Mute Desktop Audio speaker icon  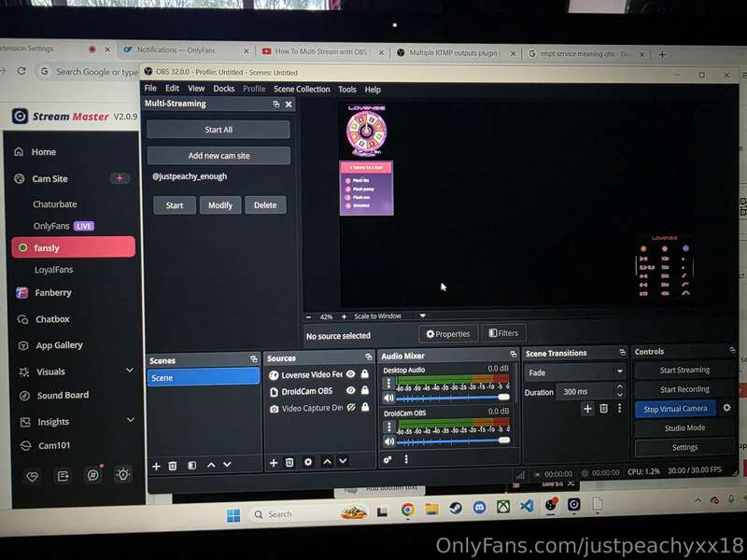click(388, 398)
